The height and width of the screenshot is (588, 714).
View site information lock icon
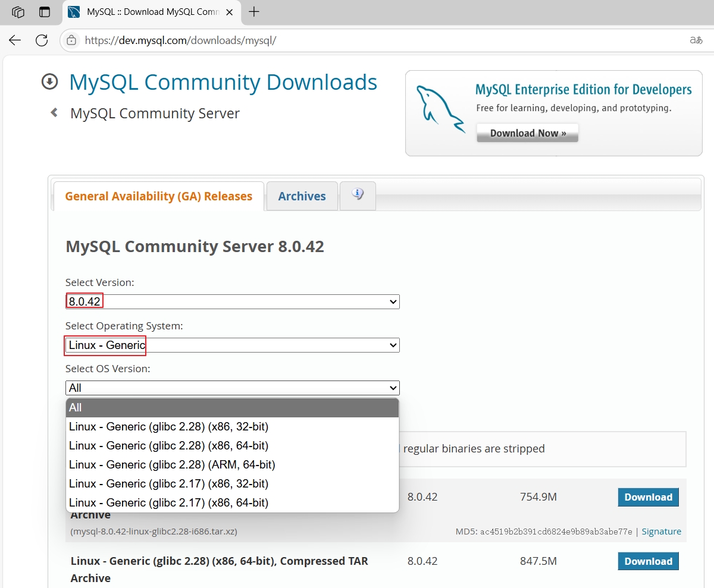[71, 40]
